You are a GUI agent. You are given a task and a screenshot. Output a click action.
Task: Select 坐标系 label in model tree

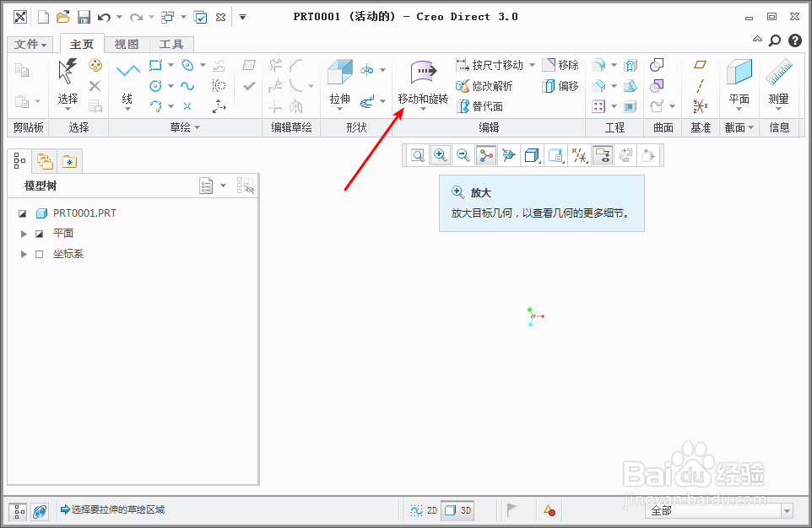[x=68, y=254]
